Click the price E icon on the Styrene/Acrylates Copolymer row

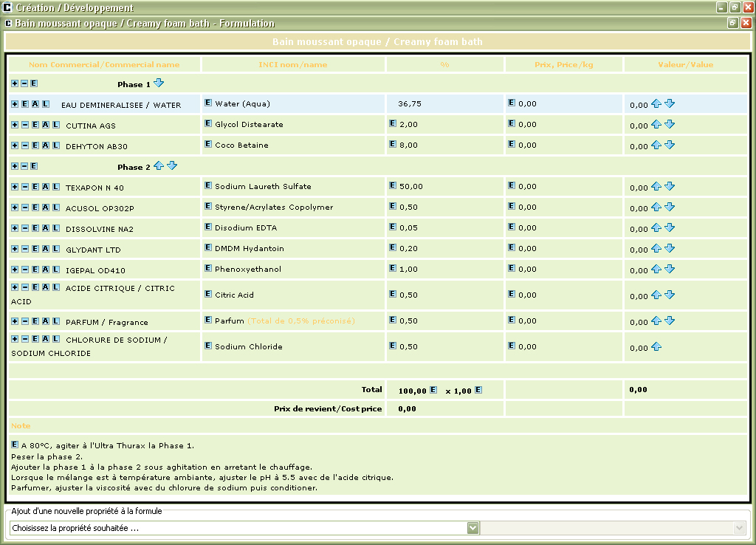coord(512,207)
